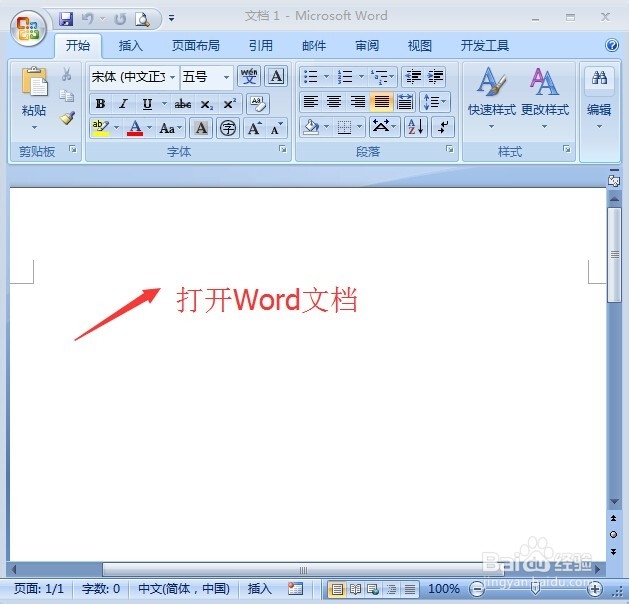Sort text with the A-Z icon
Screen dimensions: 629x604
[416, 127]
